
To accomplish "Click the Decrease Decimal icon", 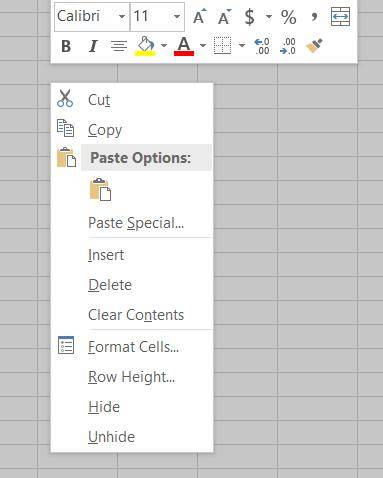I will point(288,46).
